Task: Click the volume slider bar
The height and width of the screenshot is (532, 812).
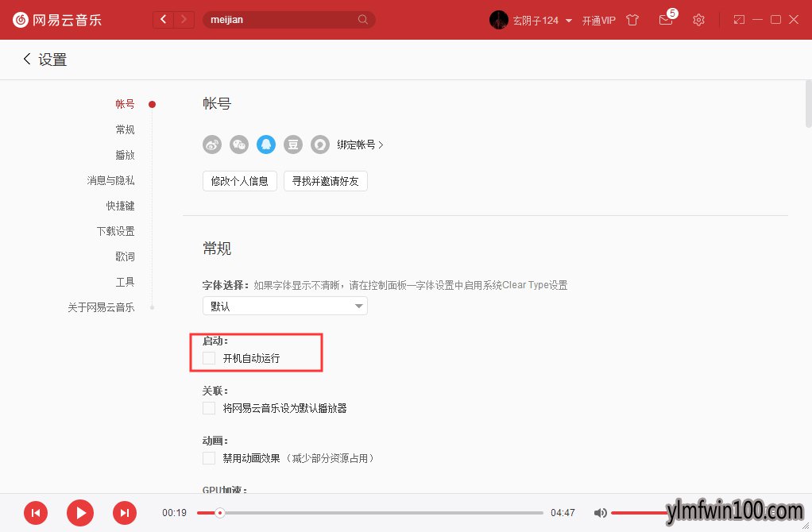Action: coord(640,513)
